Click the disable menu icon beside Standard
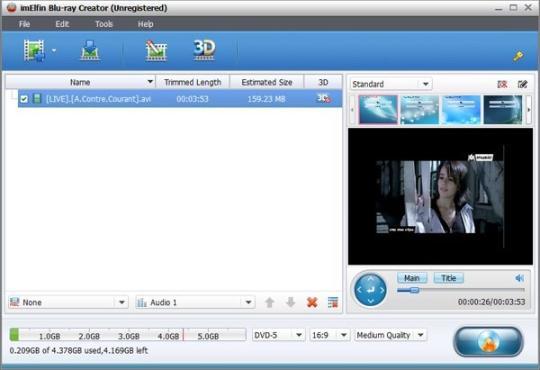Image resolution: width=540 pixels, height=370 pixels. pyautogui.click(x=502, y=84)
